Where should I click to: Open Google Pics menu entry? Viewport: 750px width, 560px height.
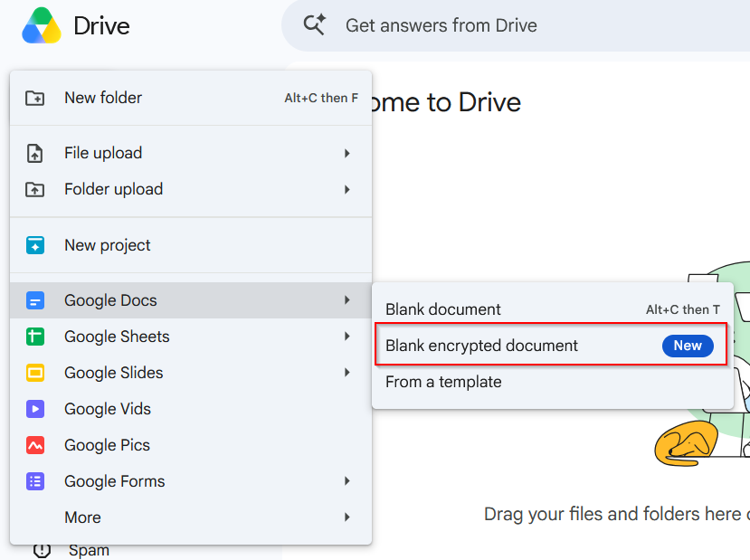pos(191,445)
